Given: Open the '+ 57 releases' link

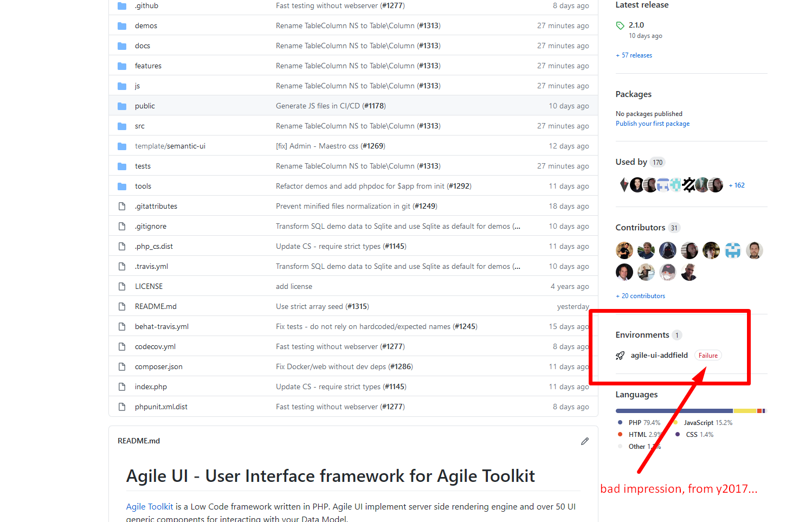Looking at the screenshot, I should (634, 55).
